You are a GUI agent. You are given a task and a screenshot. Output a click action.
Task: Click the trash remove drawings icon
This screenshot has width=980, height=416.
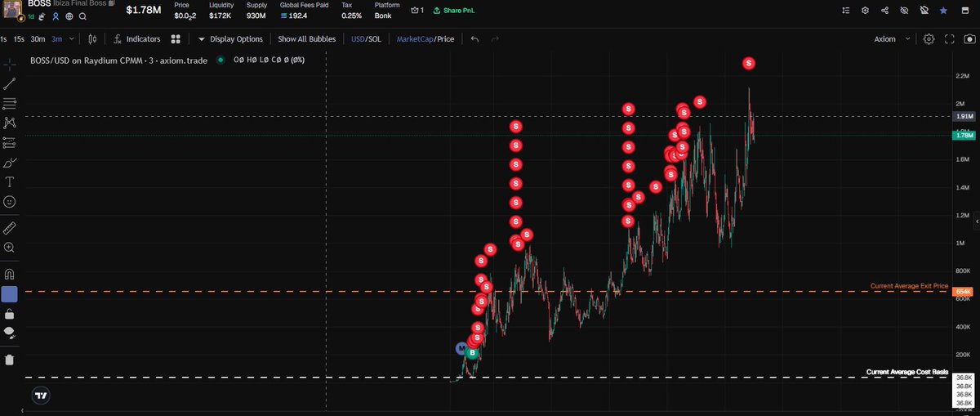point(10,360)
